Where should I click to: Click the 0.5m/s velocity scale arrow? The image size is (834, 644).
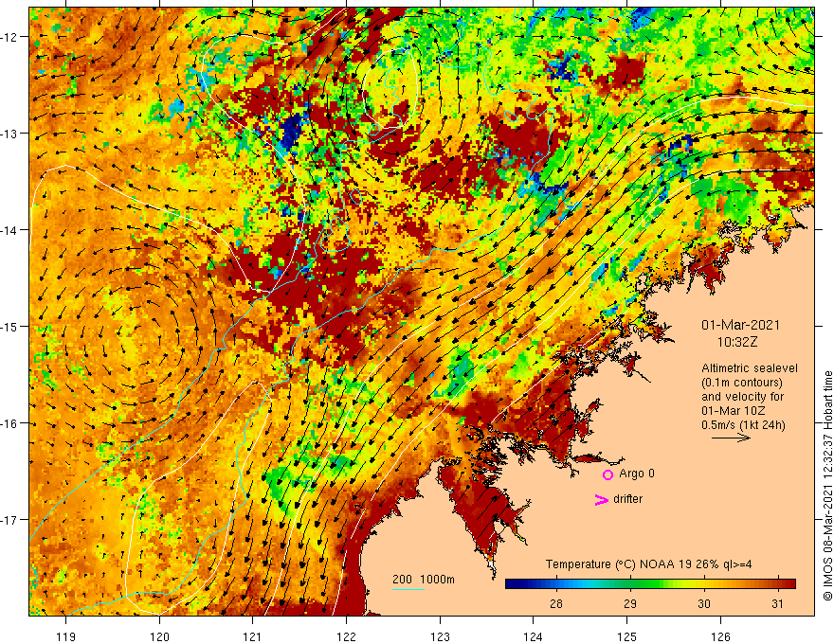point(731,438)
